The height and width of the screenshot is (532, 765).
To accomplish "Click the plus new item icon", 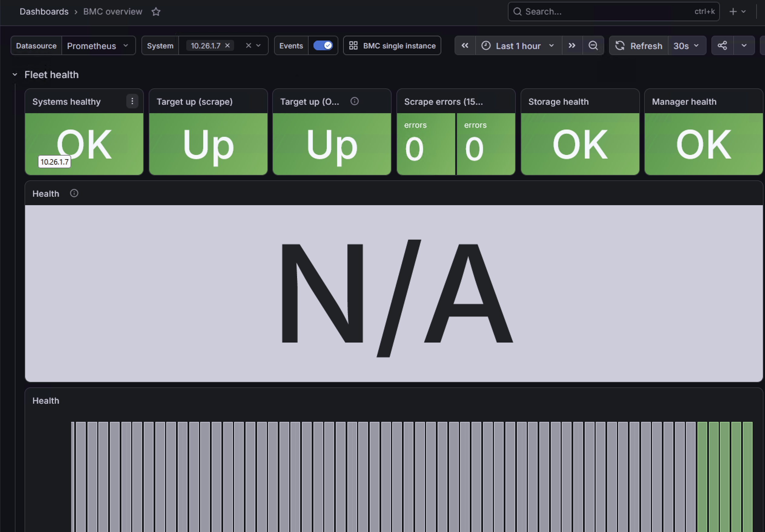I will coord(733,12).
